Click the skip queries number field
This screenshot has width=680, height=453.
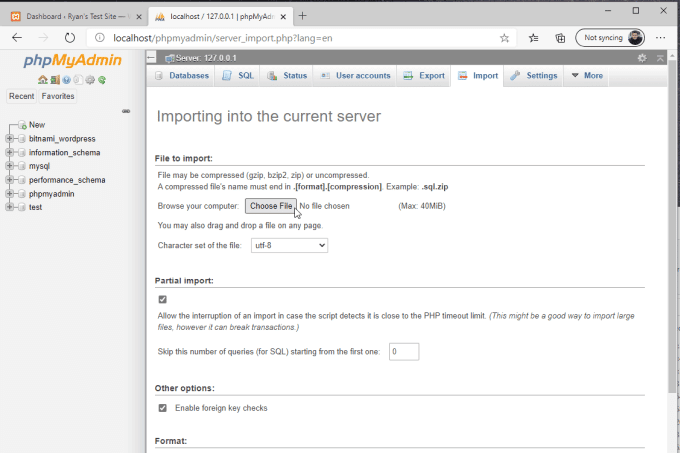coord(403,352)
